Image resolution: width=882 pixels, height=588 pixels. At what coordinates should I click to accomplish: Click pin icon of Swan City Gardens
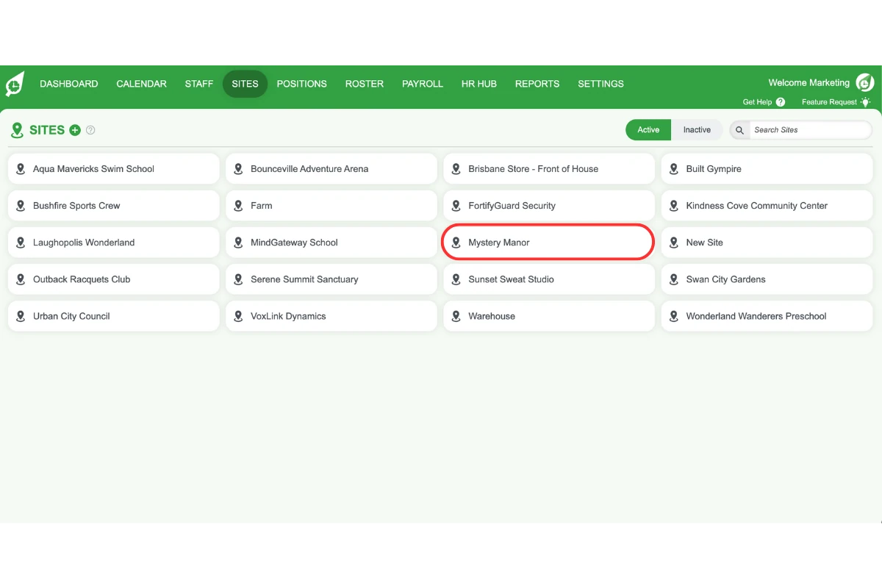pos(673,279)
